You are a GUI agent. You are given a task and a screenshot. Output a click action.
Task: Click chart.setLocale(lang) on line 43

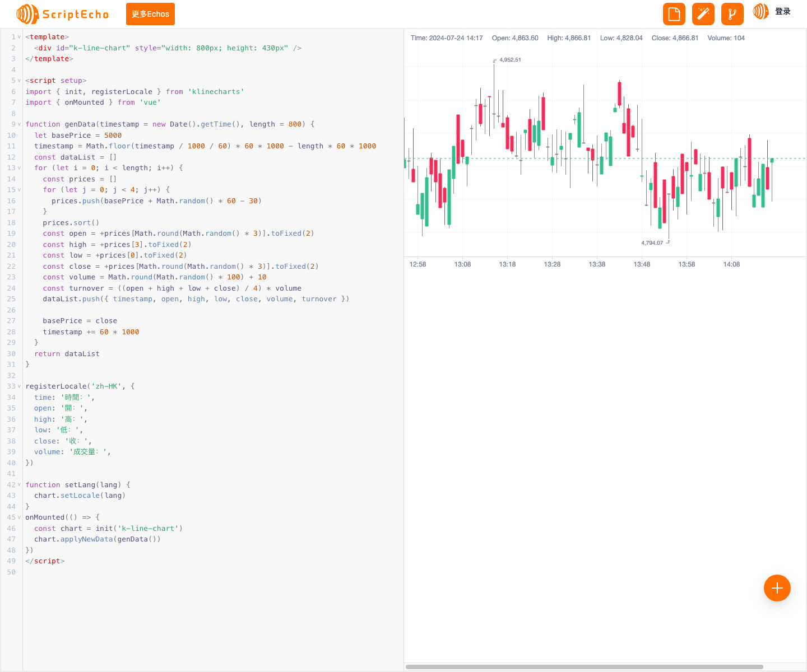pyautogui.click(x=80, y=496)
